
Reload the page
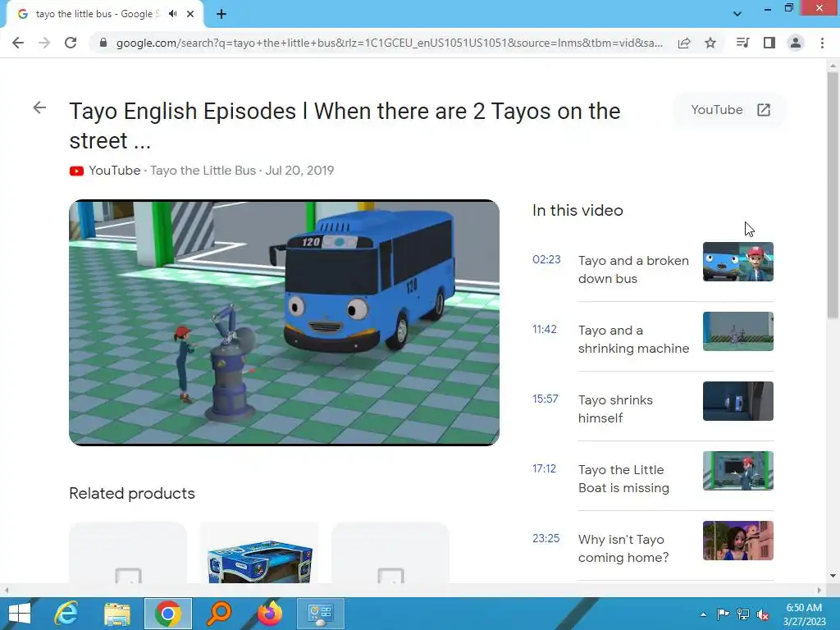pos(71,43)
